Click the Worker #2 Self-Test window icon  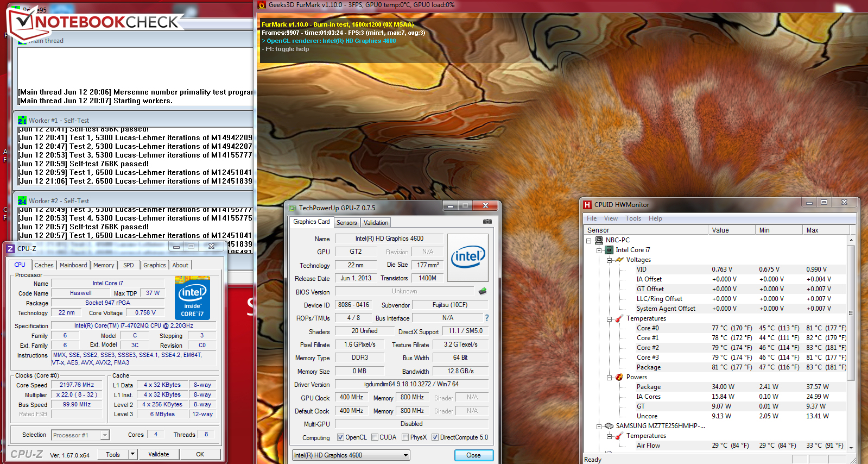pos(22,201)
